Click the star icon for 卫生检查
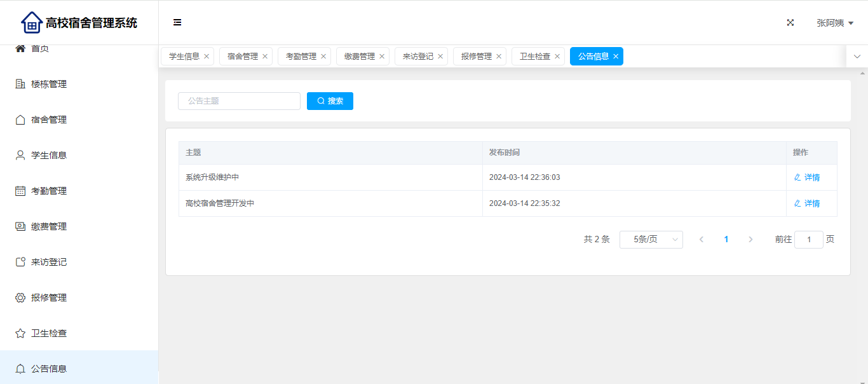The width and height of the screenshot is (868, 384). click(20, 333)
